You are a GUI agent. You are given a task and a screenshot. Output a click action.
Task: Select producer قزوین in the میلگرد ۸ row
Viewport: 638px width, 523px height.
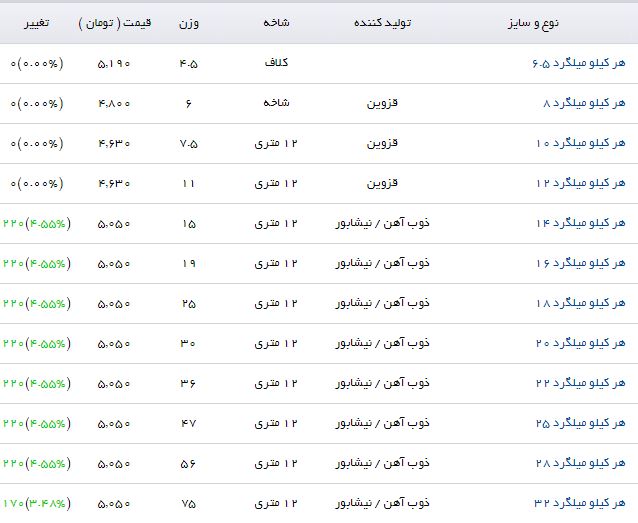point(382,103)
